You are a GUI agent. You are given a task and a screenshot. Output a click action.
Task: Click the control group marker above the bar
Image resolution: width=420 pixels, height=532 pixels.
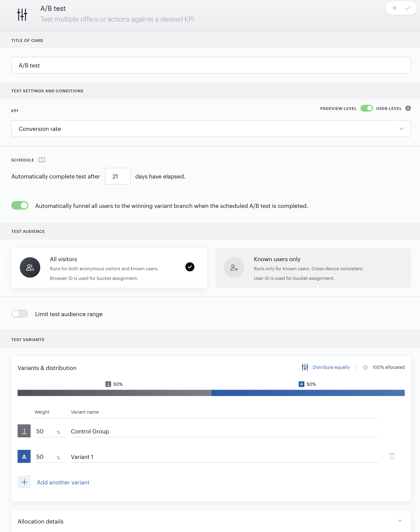pyautogui.click(x=108, y=384)
